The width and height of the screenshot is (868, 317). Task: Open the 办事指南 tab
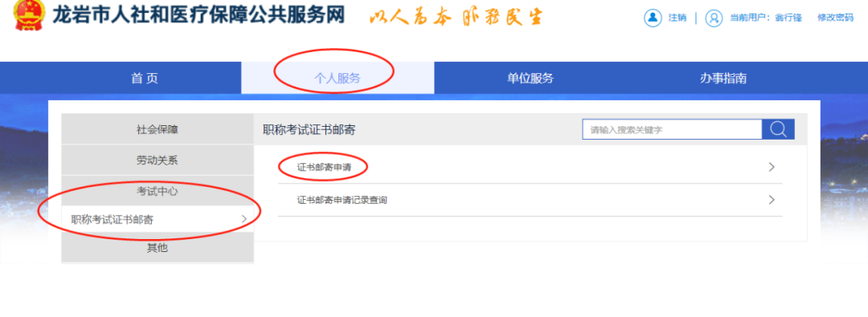723,78
